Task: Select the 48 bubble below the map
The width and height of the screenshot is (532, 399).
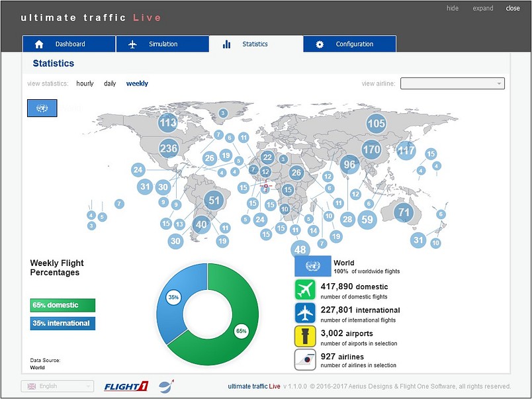Action: pos(300,249)
